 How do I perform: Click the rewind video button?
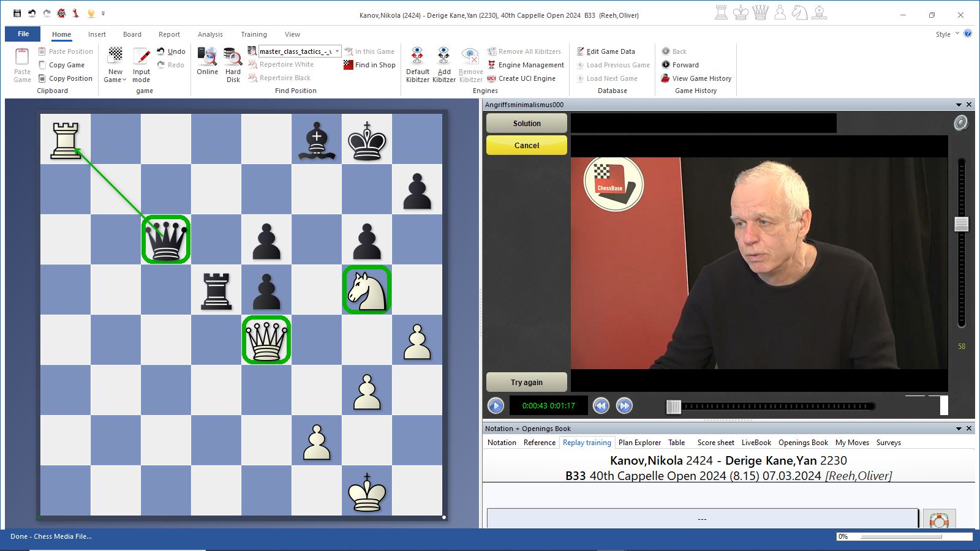[x=601, y=405]
